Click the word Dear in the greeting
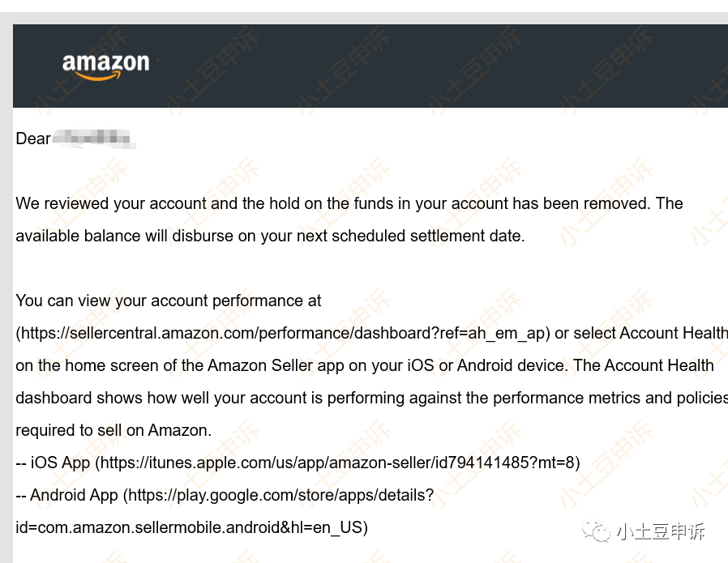Viewport: 728px width, 563px height. pos(33,139)
